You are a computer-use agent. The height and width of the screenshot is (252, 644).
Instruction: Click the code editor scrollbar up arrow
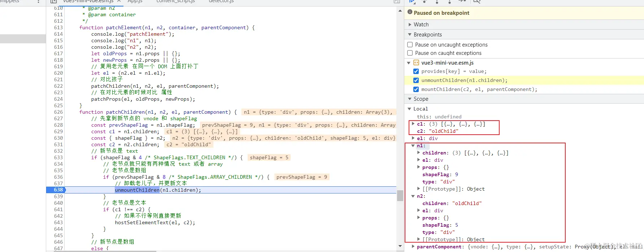click(400, 11)
